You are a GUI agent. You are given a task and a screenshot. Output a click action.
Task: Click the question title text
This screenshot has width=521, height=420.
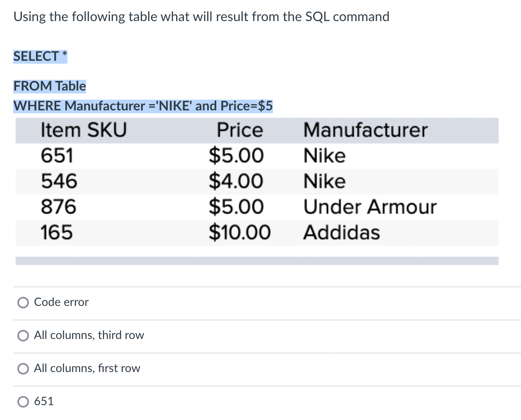tap(201, 17)
